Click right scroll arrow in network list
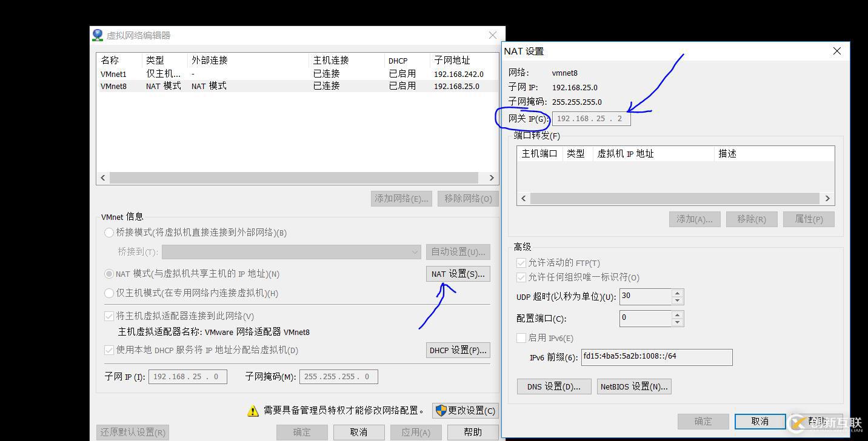Screen dimensions: 868x441 coord(492,177)
